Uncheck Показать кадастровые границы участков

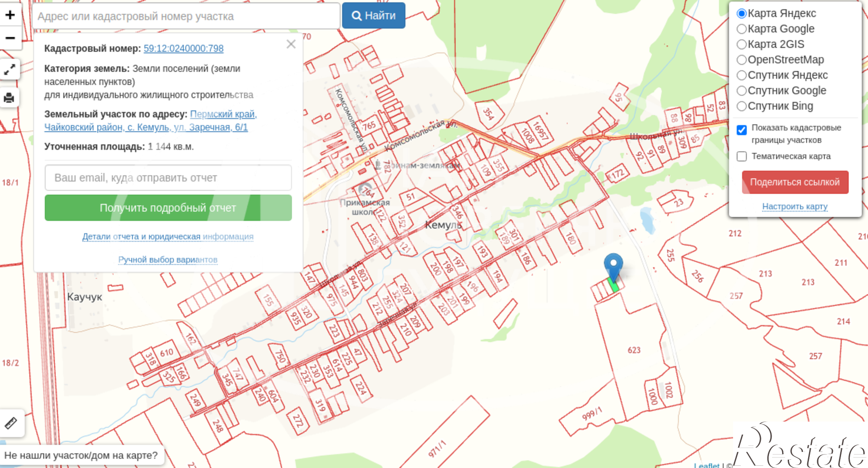pyautogui.click(x=742, y=130)
